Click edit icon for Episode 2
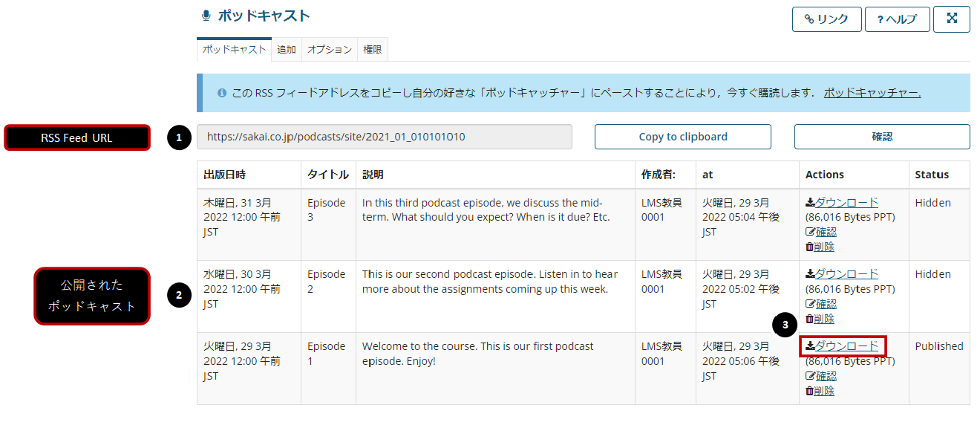The width and height of the screenshot is (980, 425). point(810,304)
